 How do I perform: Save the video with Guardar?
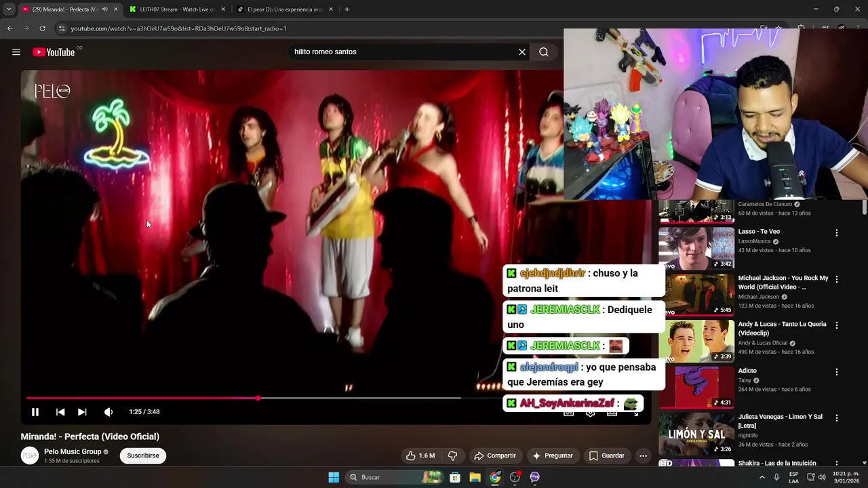(x=607, y=455)
